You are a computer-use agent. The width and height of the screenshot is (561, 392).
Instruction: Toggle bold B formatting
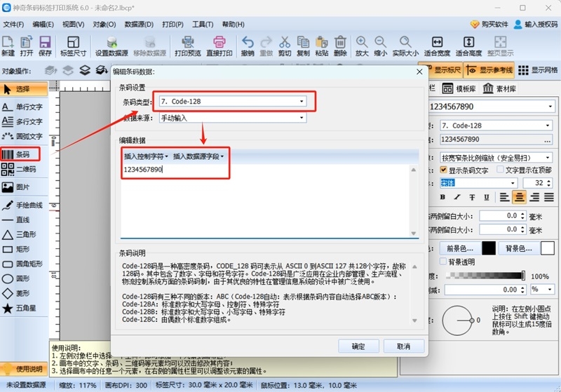tap(442, 197)
